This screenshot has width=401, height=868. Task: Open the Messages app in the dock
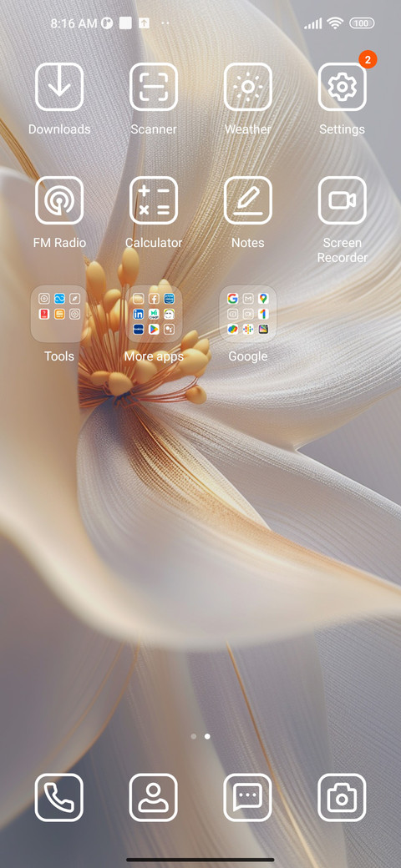(x=247, y=798)
